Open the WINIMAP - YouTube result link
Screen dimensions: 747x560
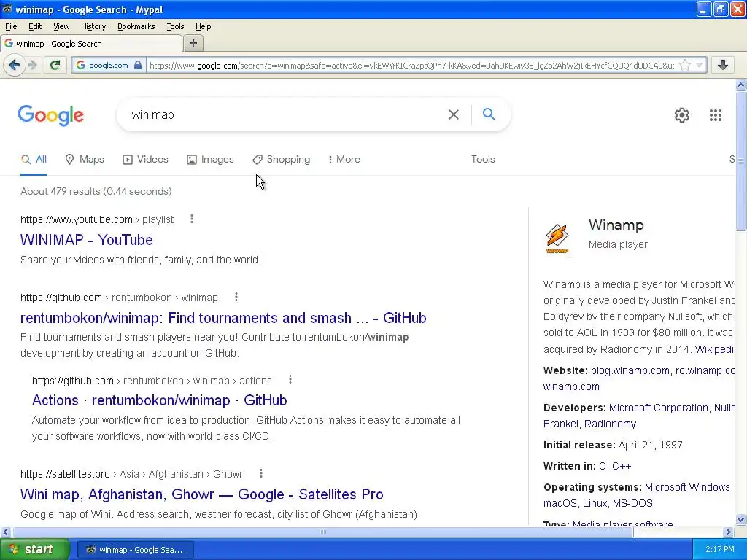click(86, 239)
